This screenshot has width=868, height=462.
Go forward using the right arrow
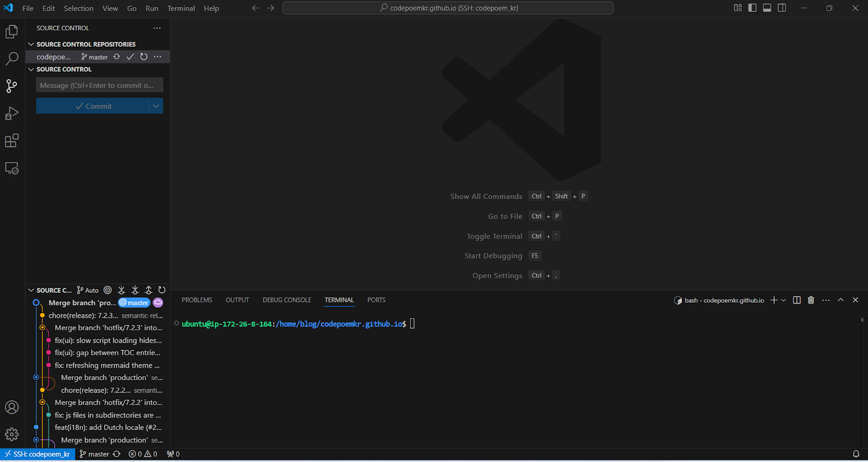point(270,8)
